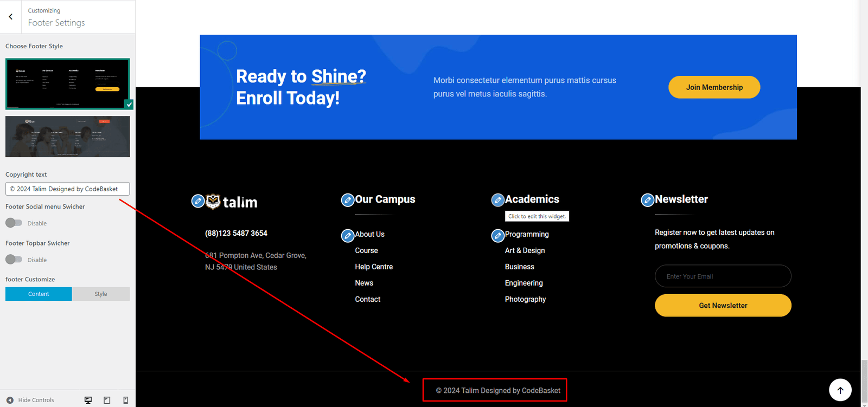
Task: Switch to desktop preview device icon
Action: point(88,400)
